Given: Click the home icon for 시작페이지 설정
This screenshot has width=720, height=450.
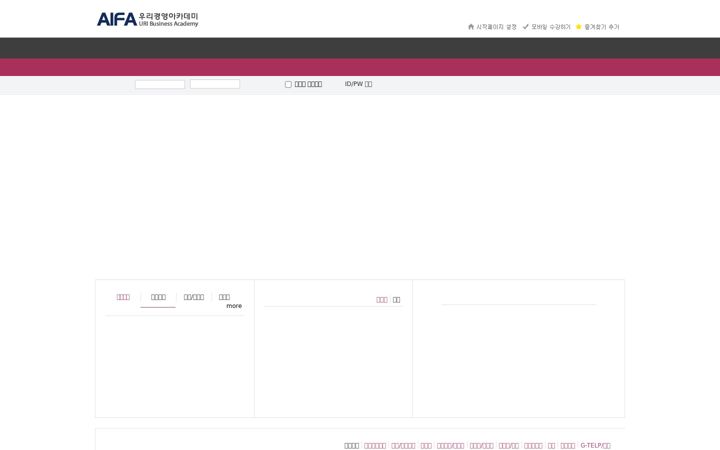Looking at the screenshot, I should coord(471,27).
